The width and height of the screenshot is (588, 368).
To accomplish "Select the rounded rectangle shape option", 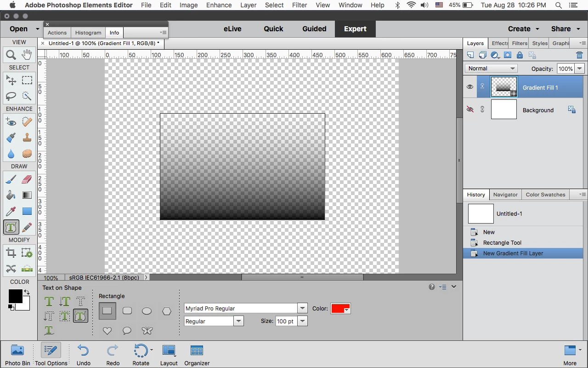I will point(127,311).
